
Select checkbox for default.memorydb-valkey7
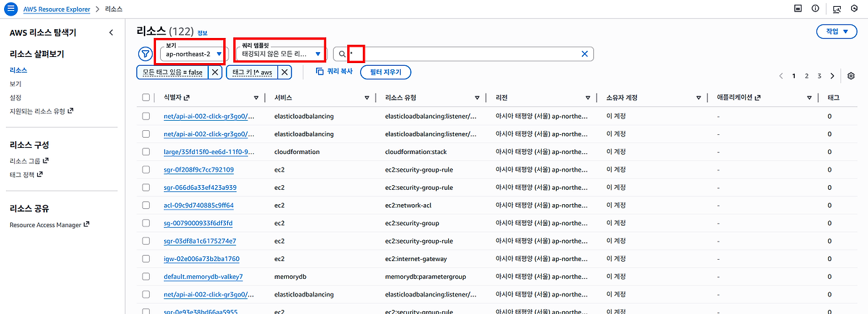[146, 277]
